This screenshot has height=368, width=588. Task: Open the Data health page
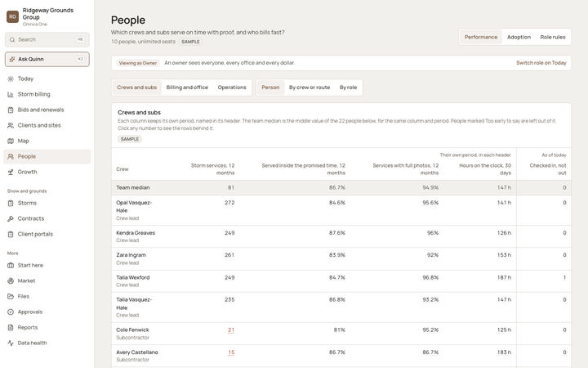coord(47,343)
